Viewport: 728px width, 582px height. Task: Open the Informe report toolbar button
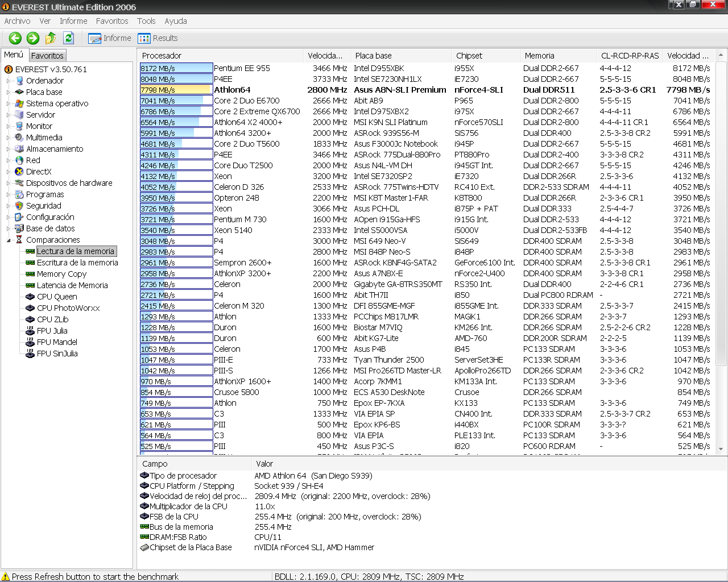pos(110,38)
